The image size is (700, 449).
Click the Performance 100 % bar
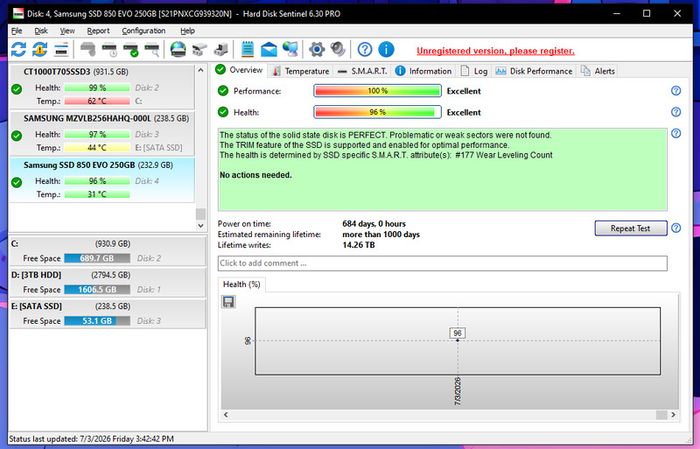coord(377,91)
